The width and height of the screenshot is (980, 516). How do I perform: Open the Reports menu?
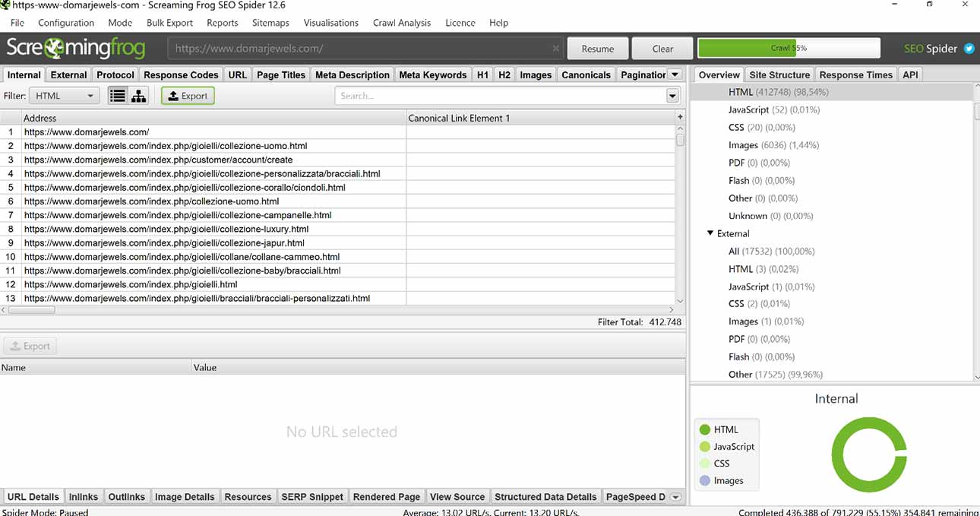223,23
